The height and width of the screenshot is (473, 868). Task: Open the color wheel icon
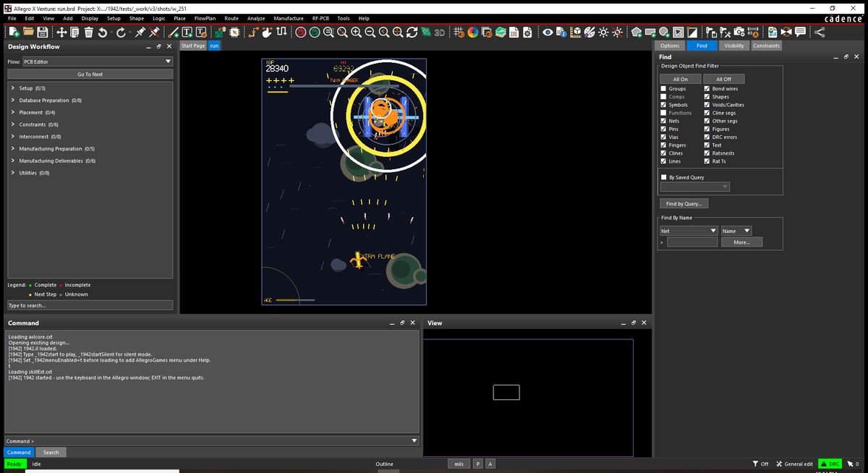pos(473,32)
